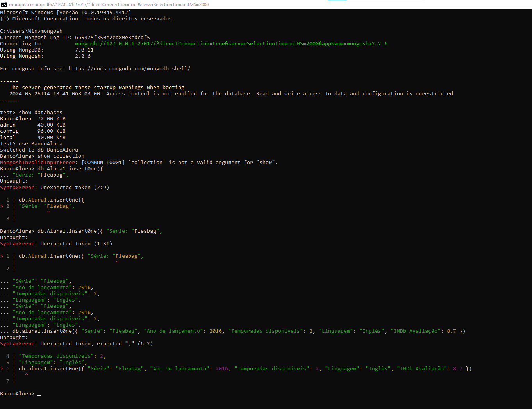532x409 pixels.
Task: Open the docs.mongodb.com/mongodb-shell link
Action: 130,69
